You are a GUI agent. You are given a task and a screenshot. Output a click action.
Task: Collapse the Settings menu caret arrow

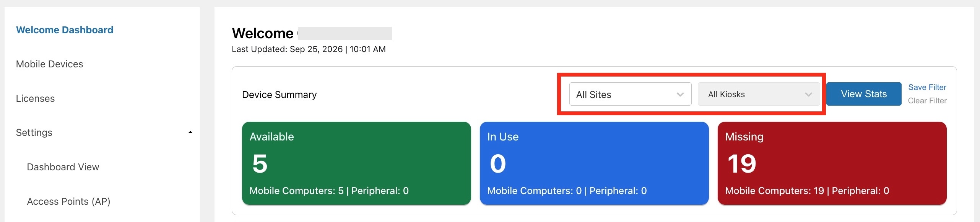[190, 132]
